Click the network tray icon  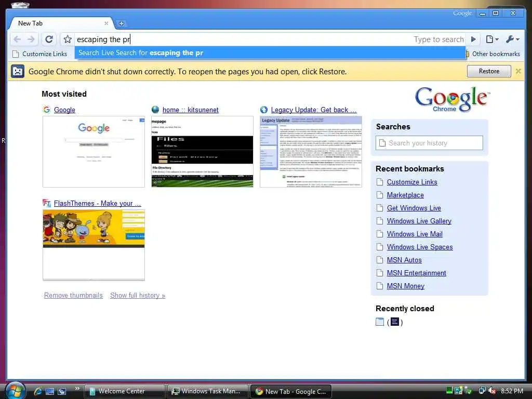(482, 391)
